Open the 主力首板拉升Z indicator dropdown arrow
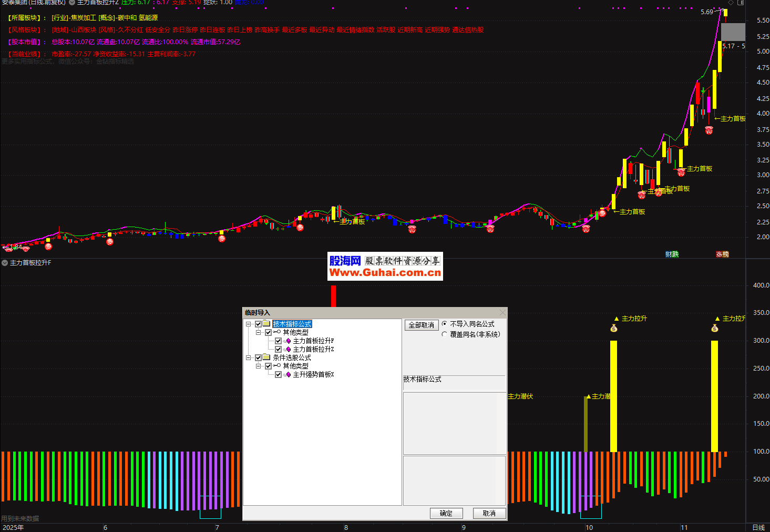Screen dimensions: 770x532 [72, 3]
